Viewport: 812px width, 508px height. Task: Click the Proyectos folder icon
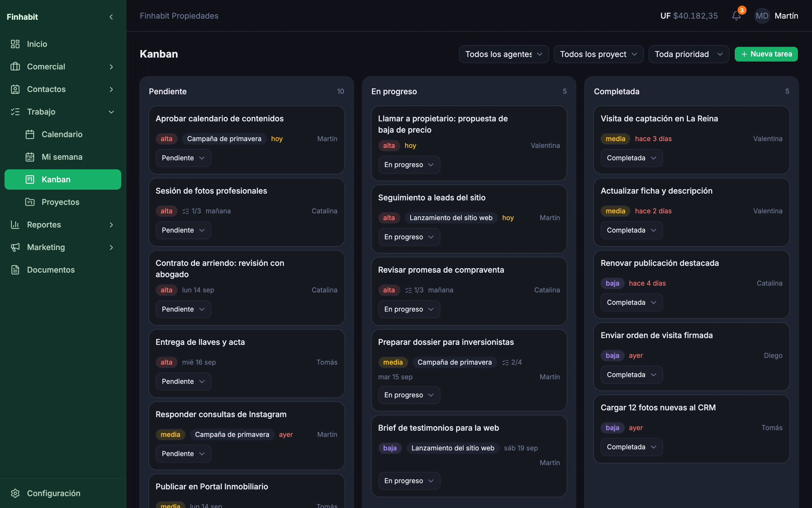30,202
